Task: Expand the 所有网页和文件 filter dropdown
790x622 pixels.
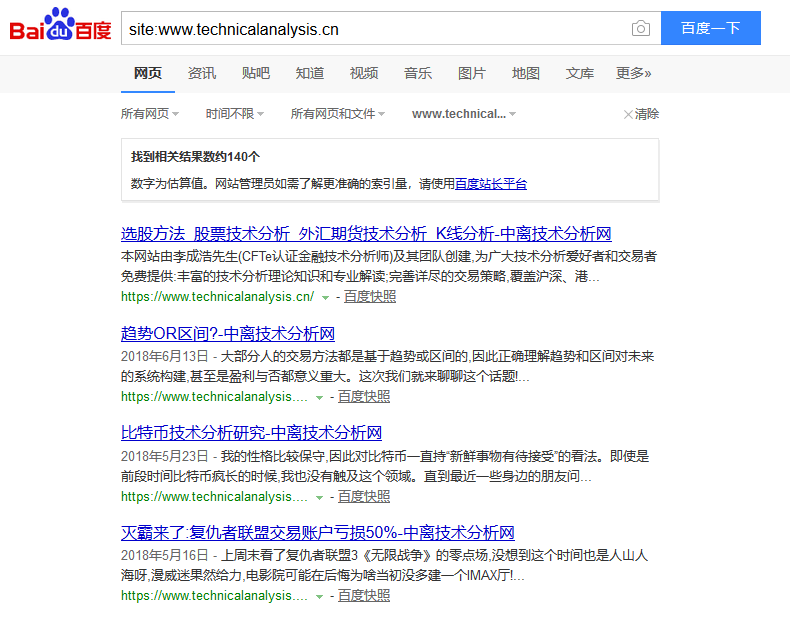Action: coord(338,114)
